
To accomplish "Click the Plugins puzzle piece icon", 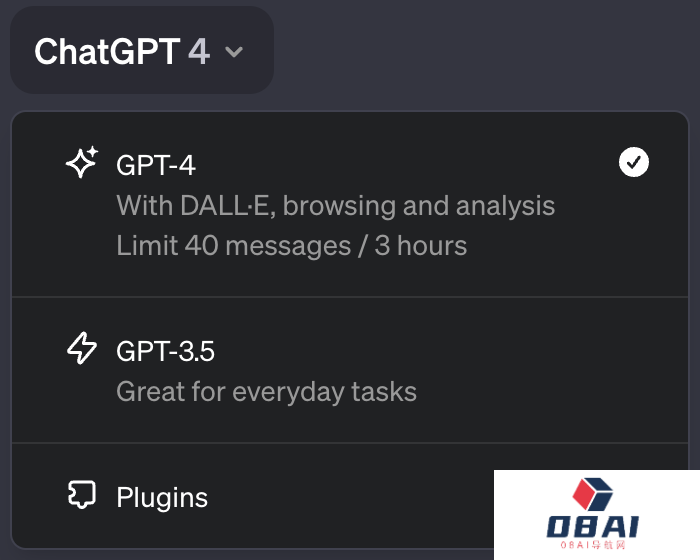I will click(82, 496).
